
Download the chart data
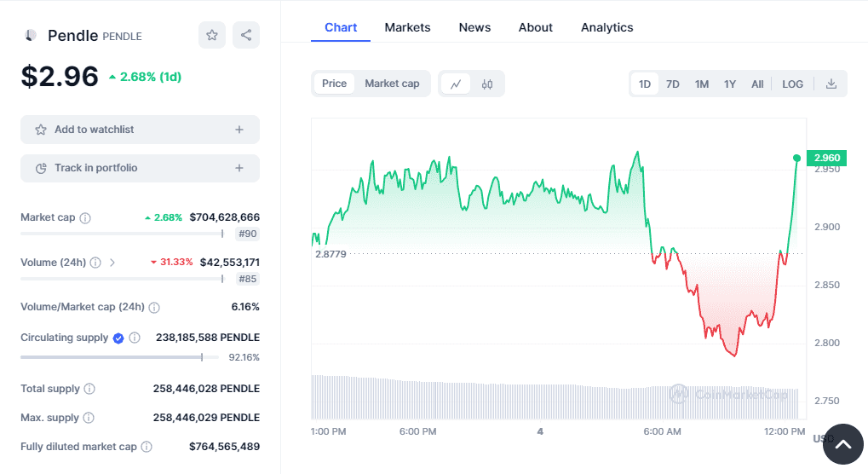[831, 84]
